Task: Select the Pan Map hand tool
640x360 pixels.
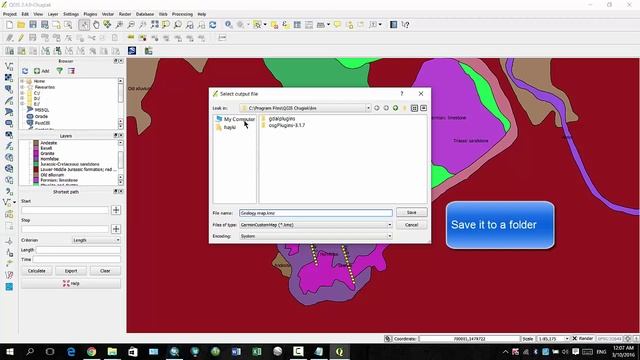Action: [x=96, y=25]
